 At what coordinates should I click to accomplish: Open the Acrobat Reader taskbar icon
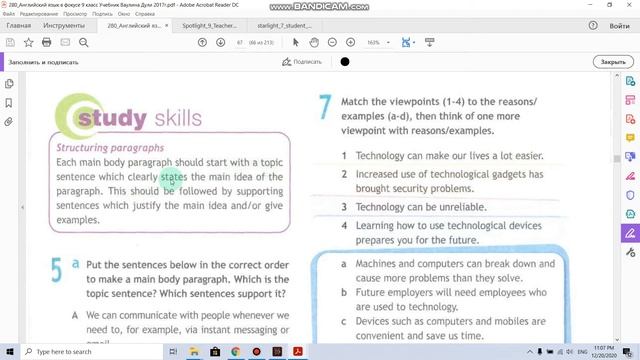click(298, 351)
